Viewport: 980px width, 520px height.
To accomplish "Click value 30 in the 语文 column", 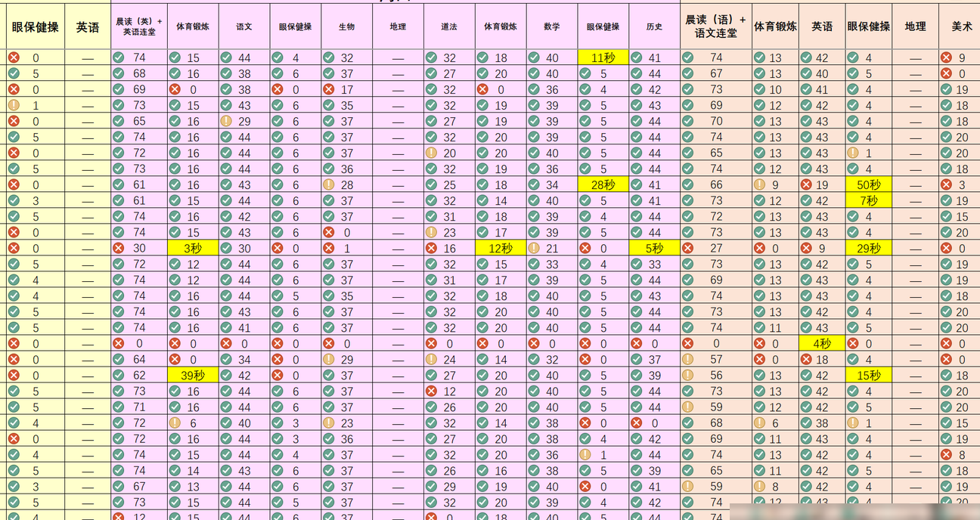I will click(x=244, y=248).
